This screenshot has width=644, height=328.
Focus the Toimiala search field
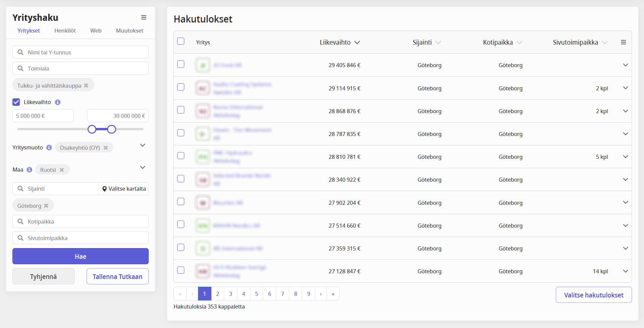point(81,68)
